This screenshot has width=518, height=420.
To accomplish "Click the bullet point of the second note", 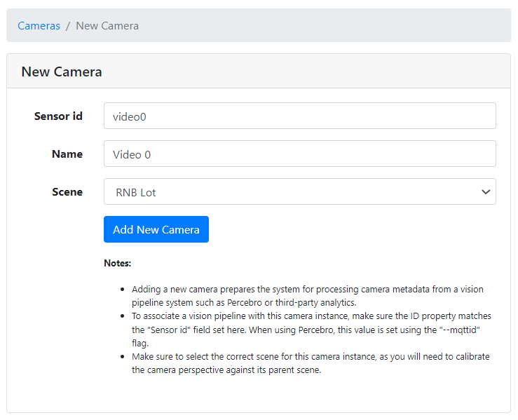I will coord(123,316).
